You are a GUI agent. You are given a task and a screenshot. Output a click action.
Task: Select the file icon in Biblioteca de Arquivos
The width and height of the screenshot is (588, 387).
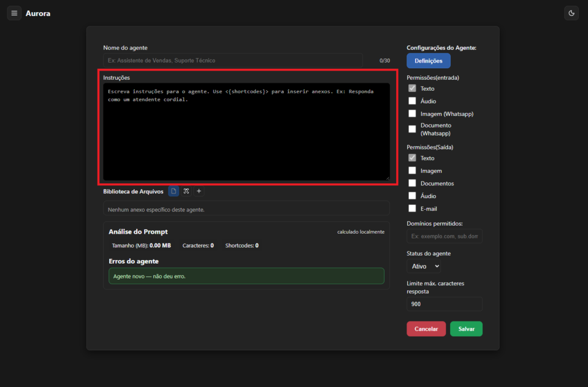173,191
